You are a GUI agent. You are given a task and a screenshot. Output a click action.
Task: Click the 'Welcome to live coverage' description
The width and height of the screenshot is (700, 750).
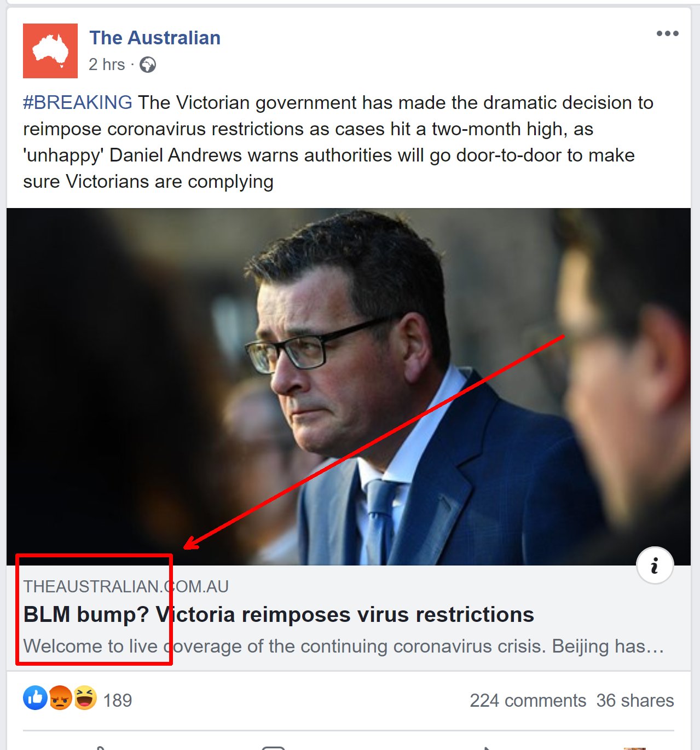point(344,646)
